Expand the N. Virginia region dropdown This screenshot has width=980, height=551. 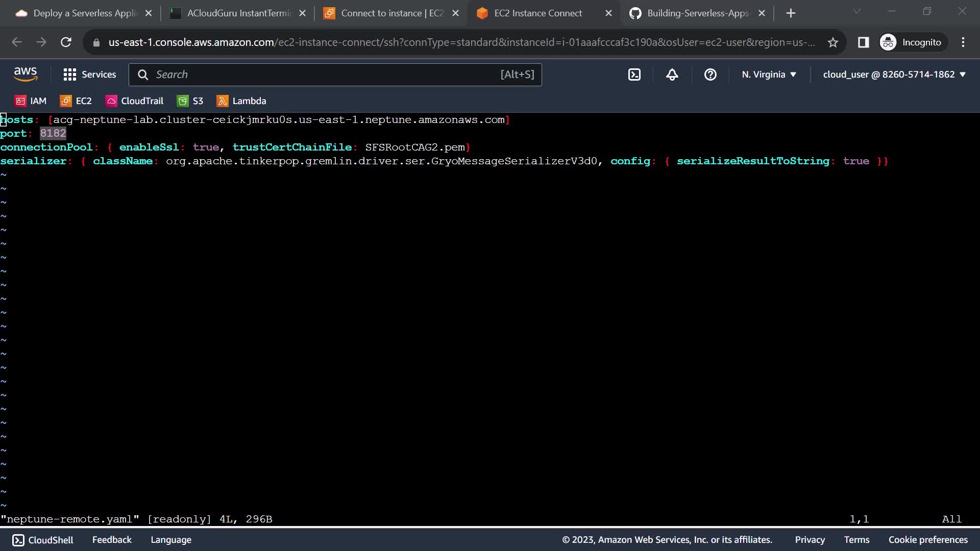point(769,74)
